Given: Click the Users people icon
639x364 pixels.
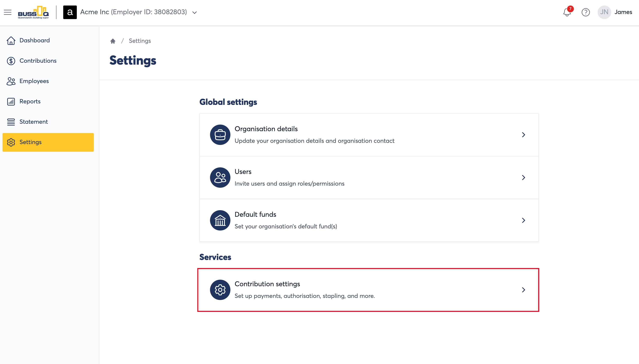Looking at the screenshot, I should tap(220, 178).
